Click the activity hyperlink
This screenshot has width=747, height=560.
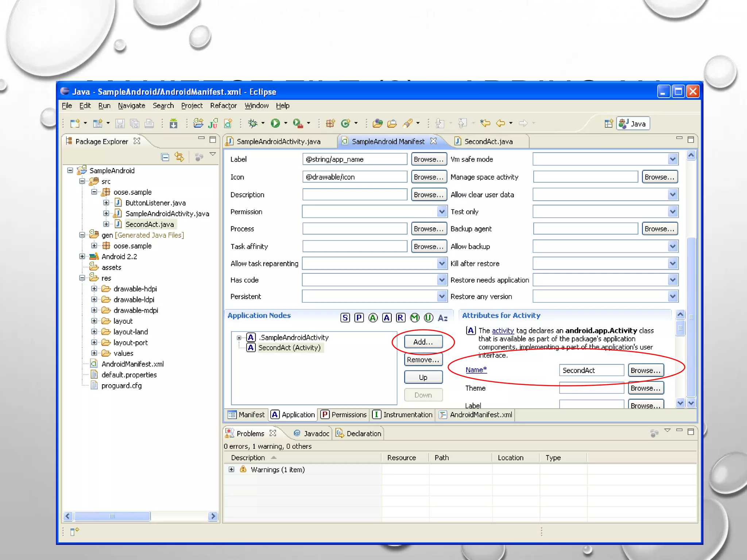pos(503,331)
